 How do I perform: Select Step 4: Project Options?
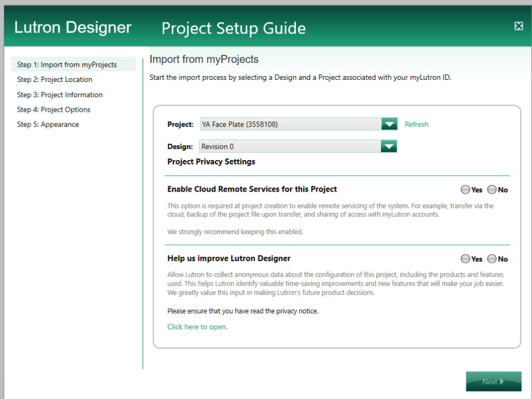pyautogui.click(x=54, y=110)
